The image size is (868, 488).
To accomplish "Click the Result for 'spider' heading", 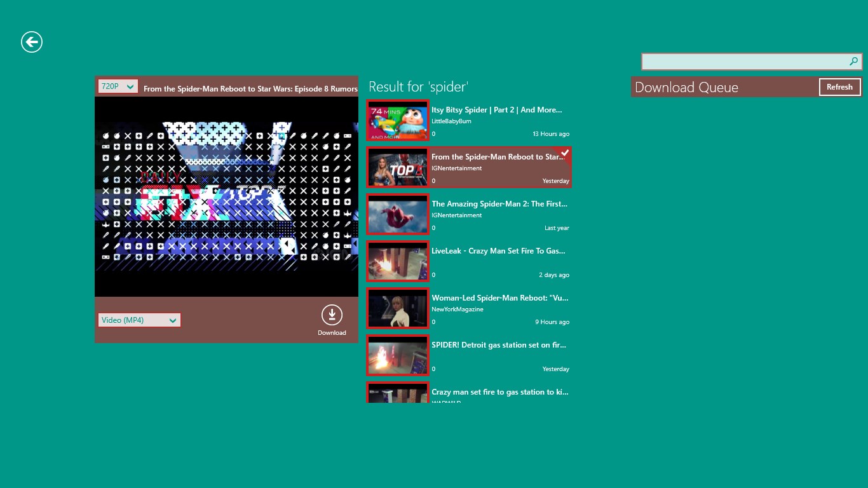I will [418, 86].
